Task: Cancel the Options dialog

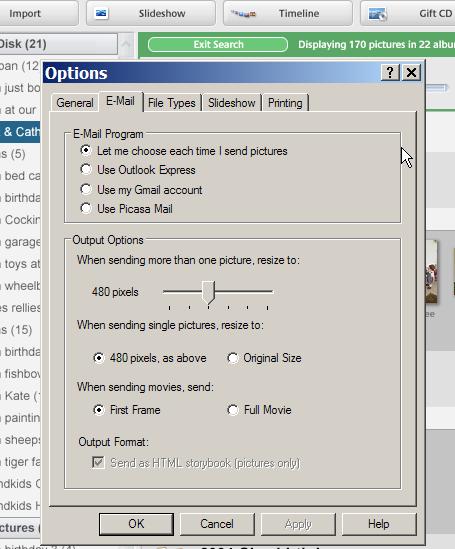Action: (217, 524)
